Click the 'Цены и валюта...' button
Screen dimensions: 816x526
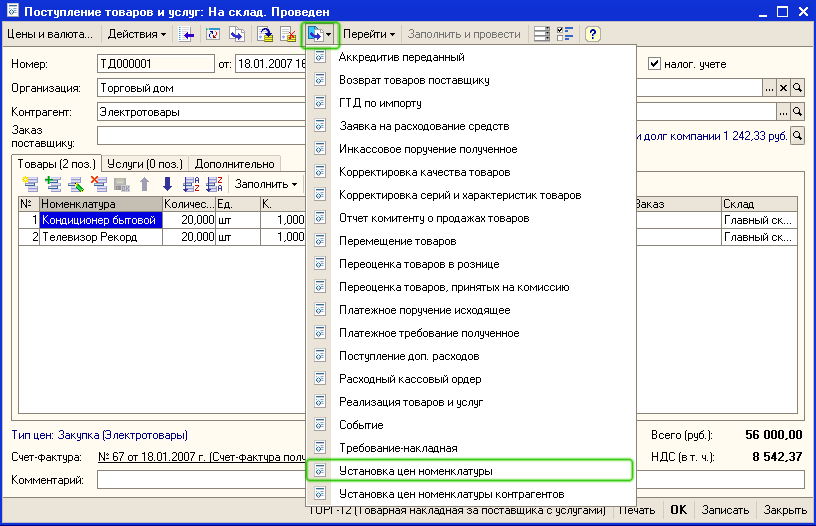pyautogui.click(x=50, y=34)
